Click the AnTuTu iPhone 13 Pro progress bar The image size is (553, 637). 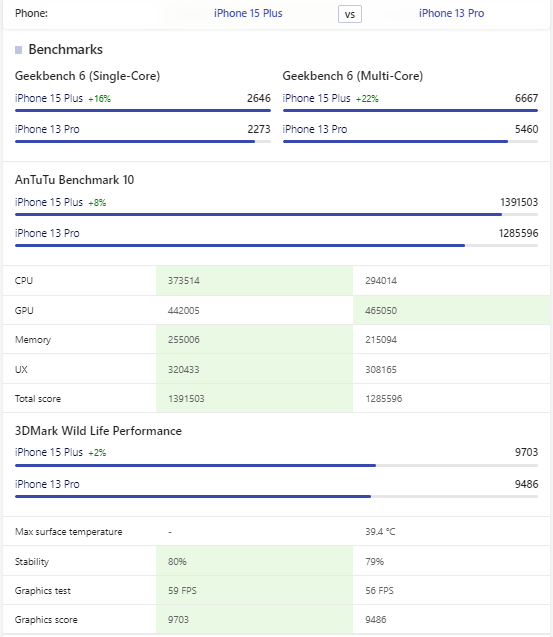tap(276, 245)
